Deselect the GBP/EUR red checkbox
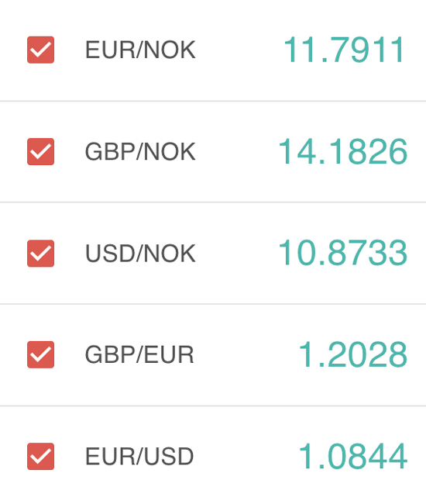This screenshot has width=426, height=504. tap(40, 354)
